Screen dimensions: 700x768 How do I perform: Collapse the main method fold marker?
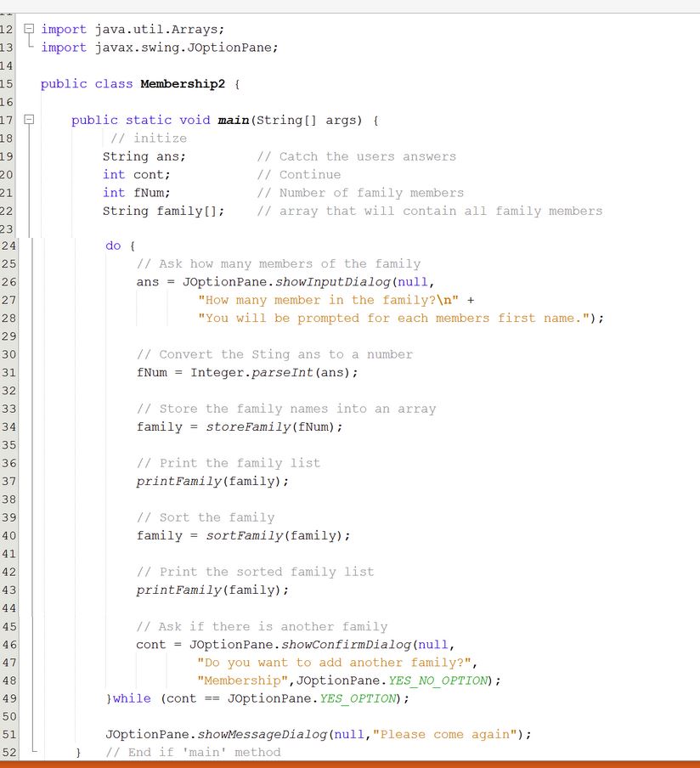click(x=29, y=121)
